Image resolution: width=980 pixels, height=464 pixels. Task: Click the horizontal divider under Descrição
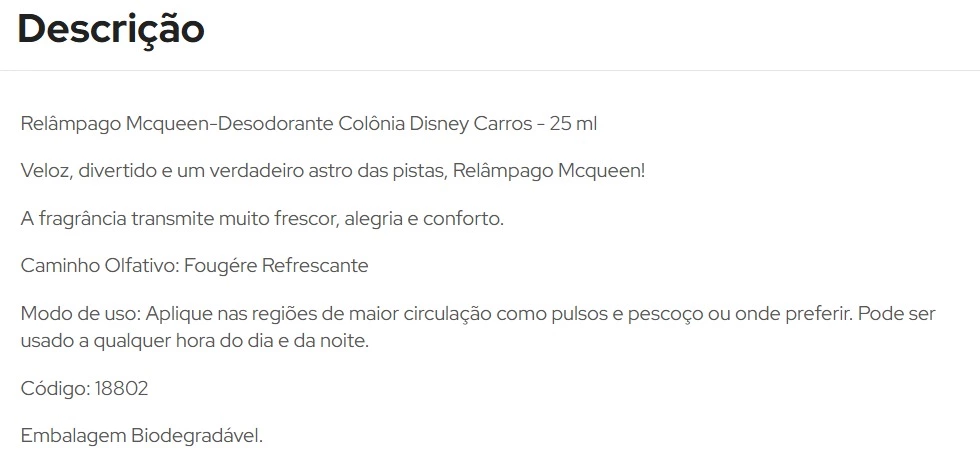(x=490, y=70)
